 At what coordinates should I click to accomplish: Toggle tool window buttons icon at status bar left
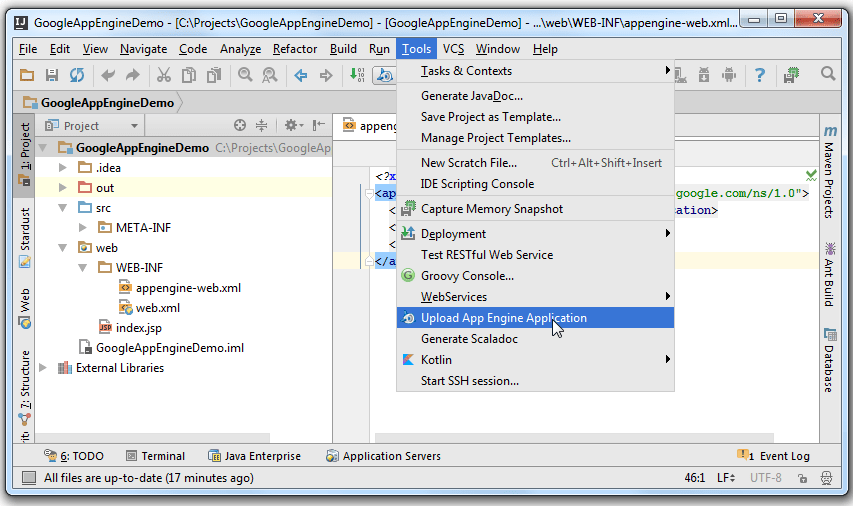[x=28, y=478]
